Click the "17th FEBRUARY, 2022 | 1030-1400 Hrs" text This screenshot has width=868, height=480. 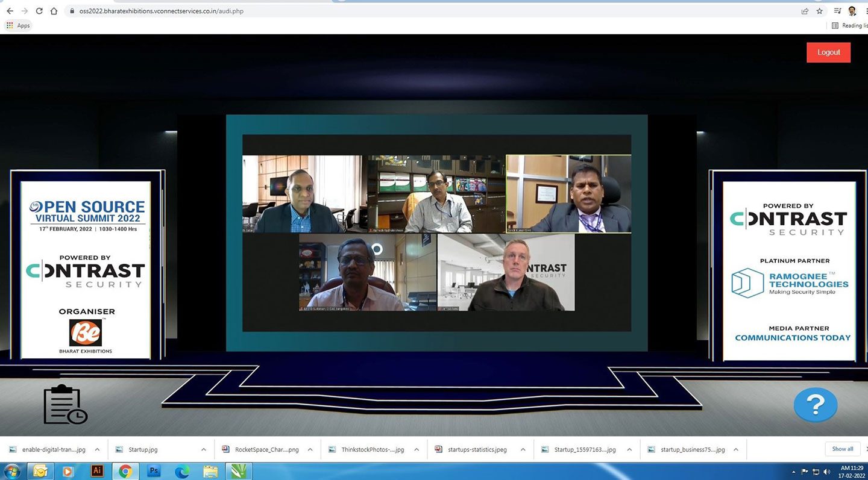[x=88, y=229]
